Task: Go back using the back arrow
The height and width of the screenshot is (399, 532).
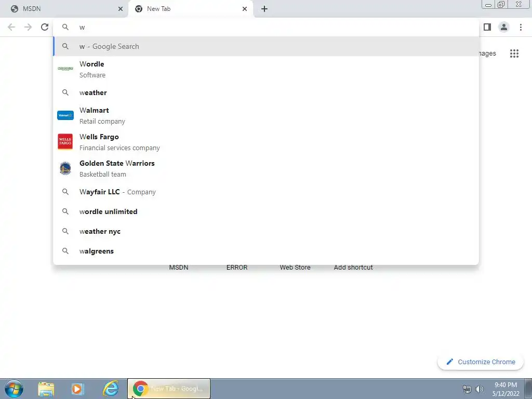Action: pyautogui.click(x=11, y=27)
